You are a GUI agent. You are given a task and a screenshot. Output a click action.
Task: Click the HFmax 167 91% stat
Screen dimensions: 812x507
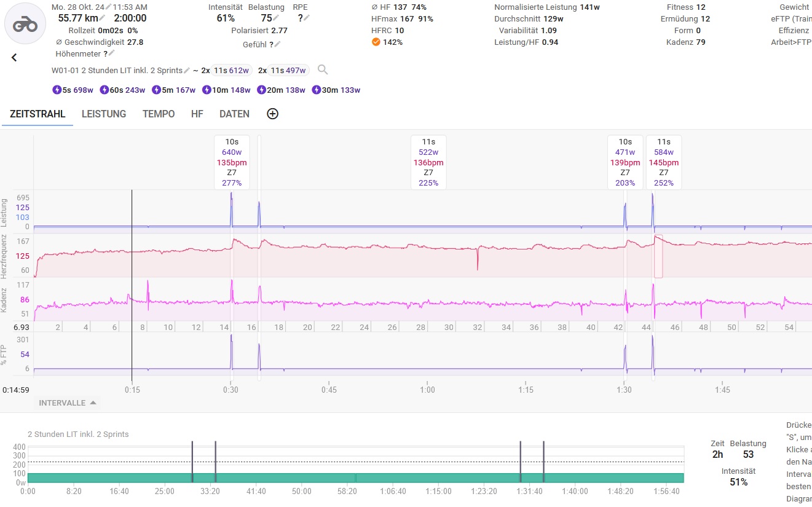[x=402, y=19]
